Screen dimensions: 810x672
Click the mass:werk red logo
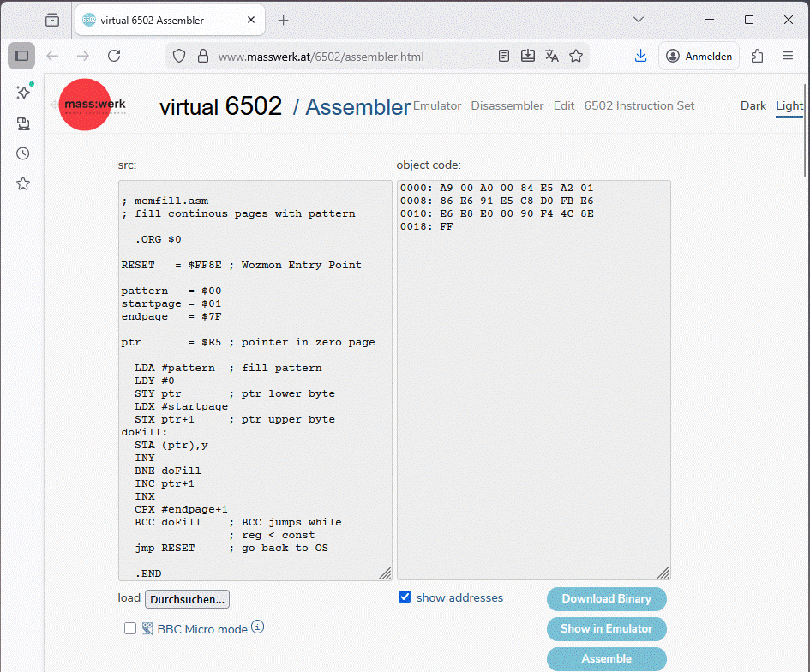(86, 105)
